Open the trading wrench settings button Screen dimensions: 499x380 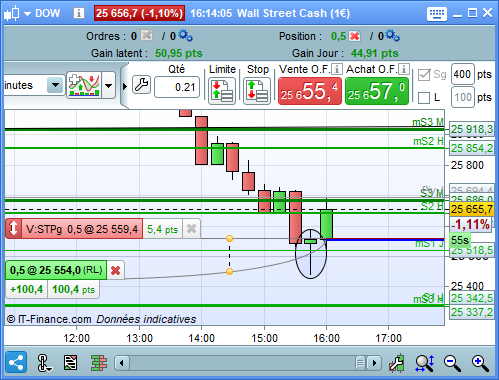tap(141, 85)
